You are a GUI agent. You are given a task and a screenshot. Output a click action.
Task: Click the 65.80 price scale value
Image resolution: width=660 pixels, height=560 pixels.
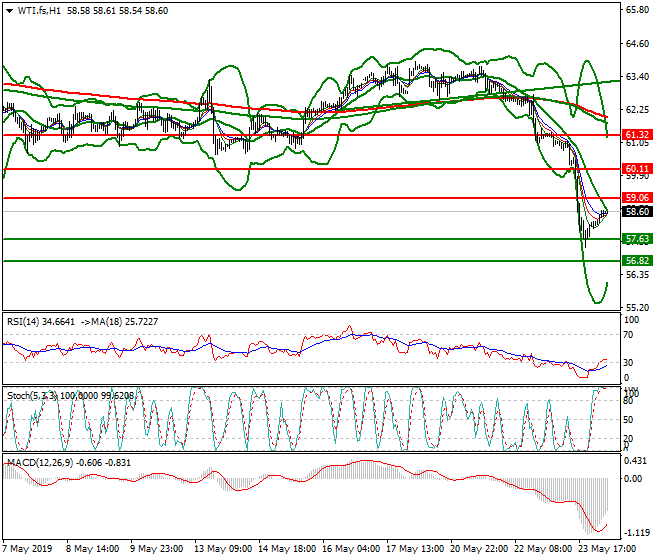pyautogui.click(x=637, y=10)
